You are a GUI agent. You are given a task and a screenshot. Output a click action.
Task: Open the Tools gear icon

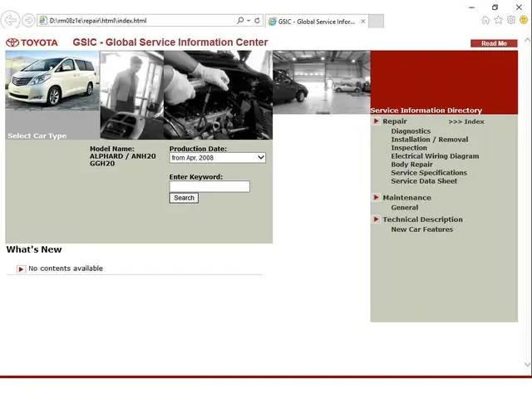click(511, 20)
